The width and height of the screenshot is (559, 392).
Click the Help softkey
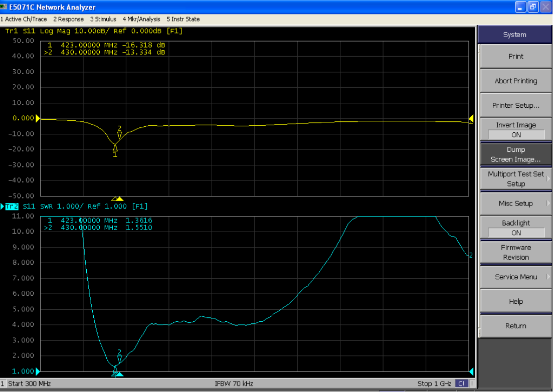pyautogui.click(x=516, y=301)
